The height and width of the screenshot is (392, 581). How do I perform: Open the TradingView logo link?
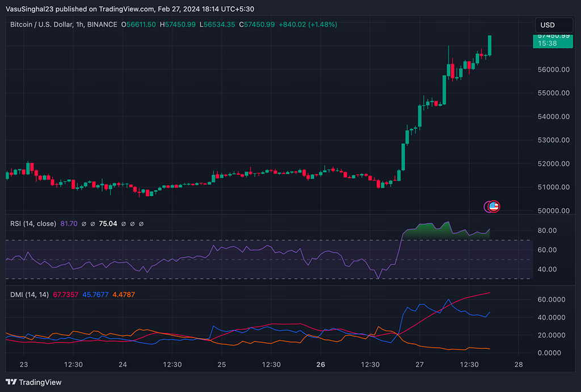coord(33,382)
